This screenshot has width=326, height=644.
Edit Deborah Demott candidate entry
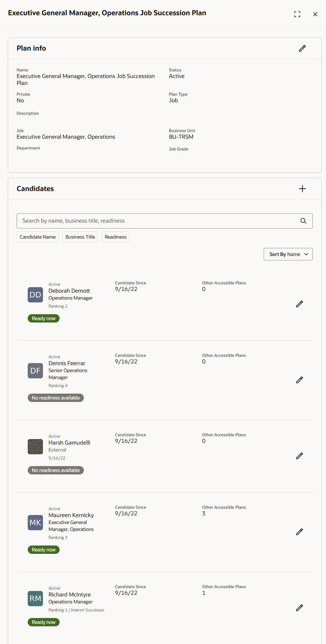point(299,304)
